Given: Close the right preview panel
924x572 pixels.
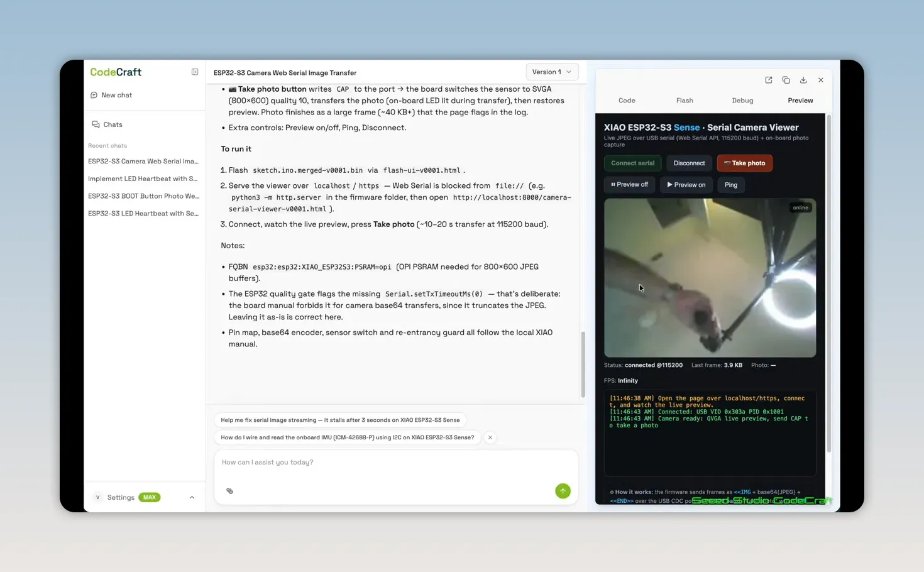Looking at the screenshot, I should pos(821,80).
